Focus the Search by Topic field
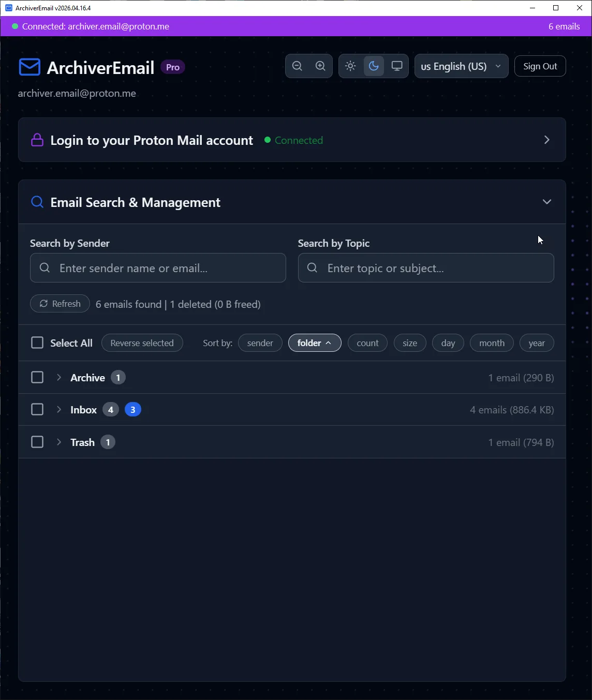The width and height of the screenshot is (592, 700). pyautogui.click(x=426, y=268)
